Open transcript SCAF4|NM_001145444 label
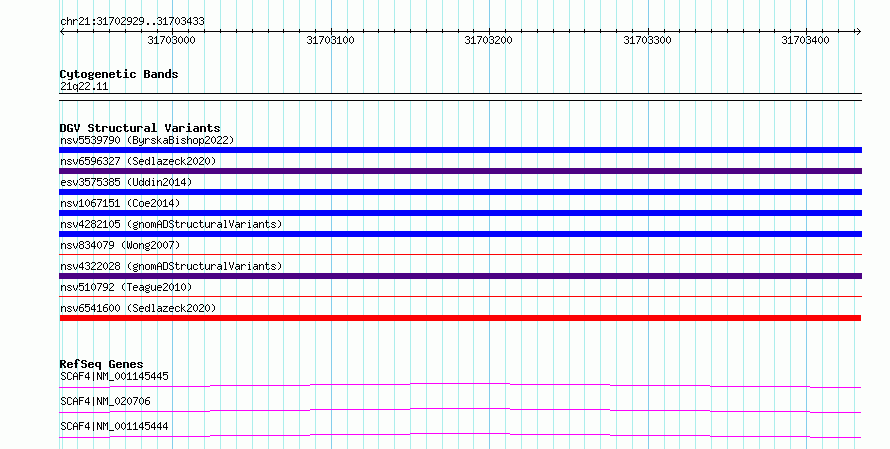This screenshot has width=890, height=449. click(114, 426)
